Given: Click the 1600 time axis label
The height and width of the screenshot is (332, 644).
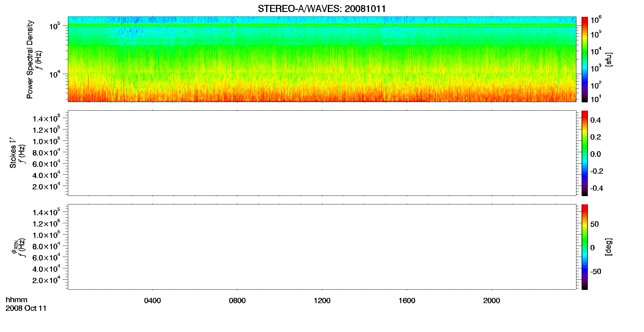Looking at the screenshot, I should [x=407, y=301].
